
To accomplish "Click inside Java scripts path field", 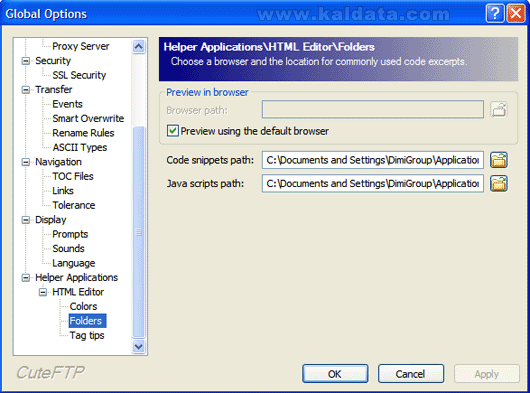I will [373, 183].
